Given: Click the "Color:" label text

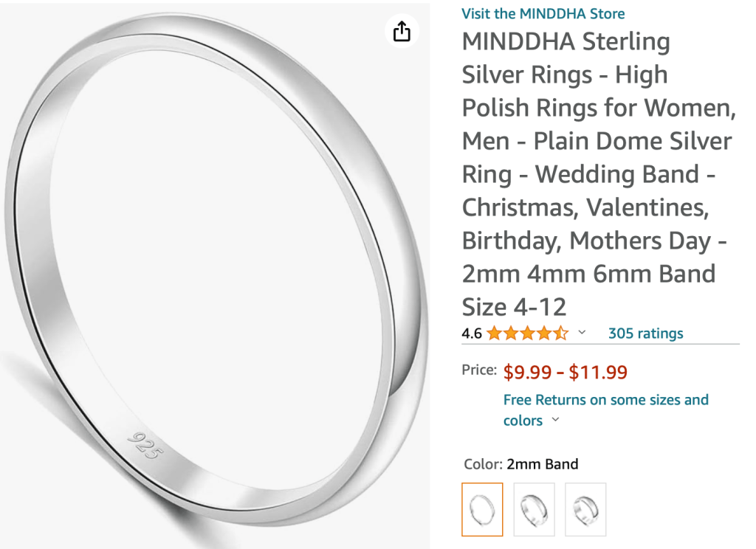Looking at the screenshot, I should pos(483,464).
